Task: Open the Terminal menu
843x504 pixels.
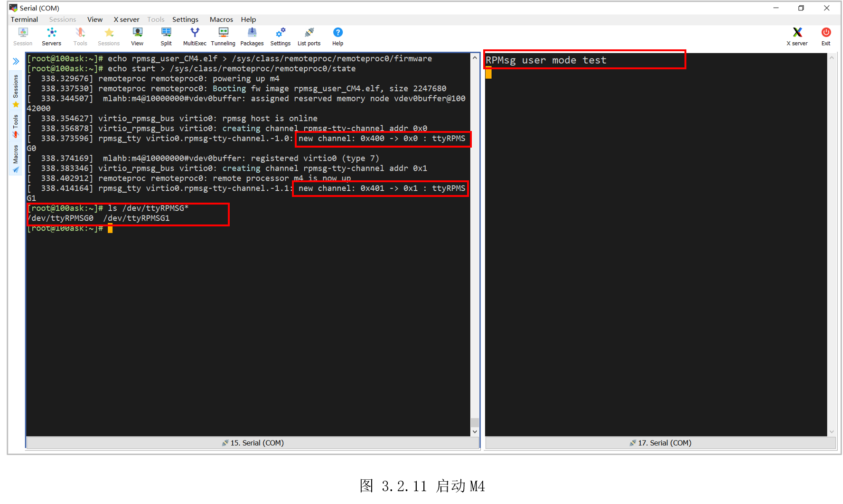Action: point(24,19)
